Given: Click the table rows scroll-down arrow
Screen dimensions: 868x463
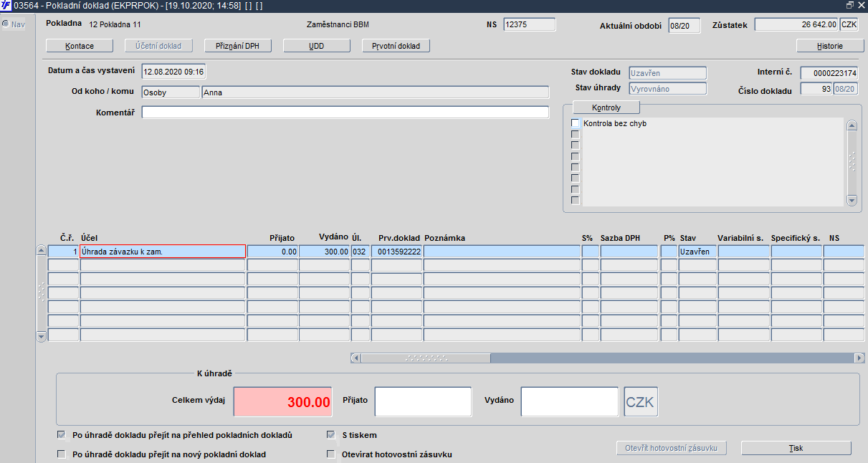Looking at the screenshot, I should [41, 335].
